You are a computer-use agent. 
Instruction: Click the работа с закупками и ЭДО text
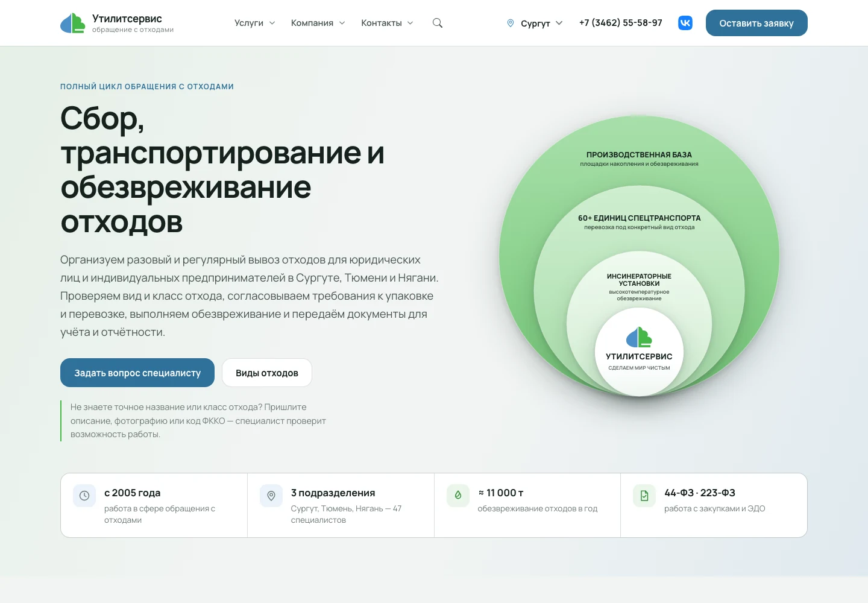pos(715,509)
